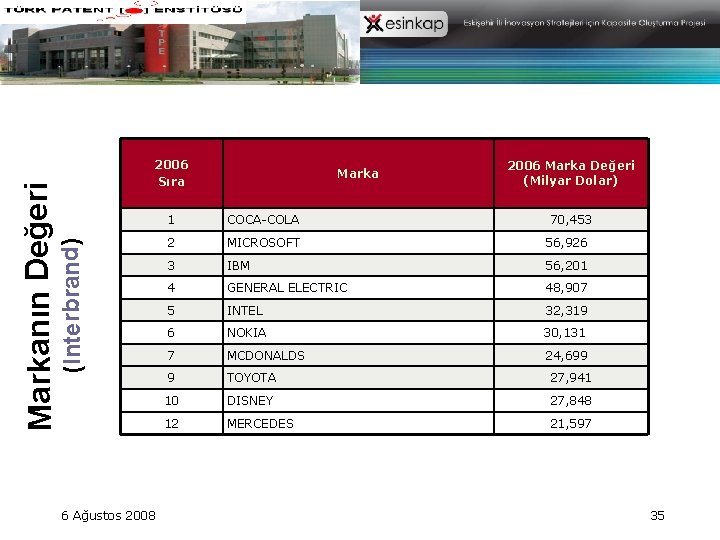The image size is (720, 540).
Task: Click the vertical title 'Markanın Değeri'
Action: click(38, 306)
